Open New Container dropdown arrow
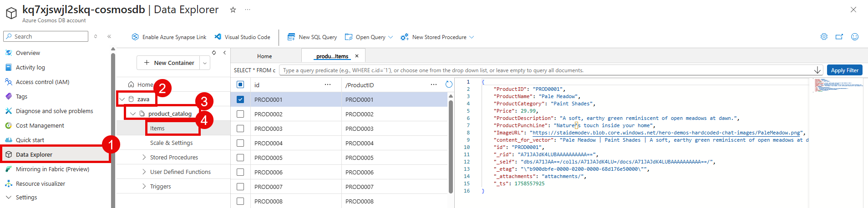Screen dimensions: 868x208 pos(205,63)
